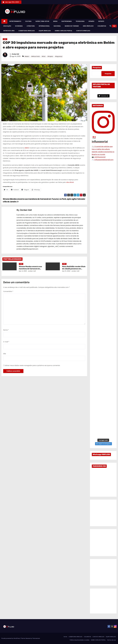The width and height of the screenshot is (118, 644).
Task: Click Carregar mais button
Action: tap(103, 440)
